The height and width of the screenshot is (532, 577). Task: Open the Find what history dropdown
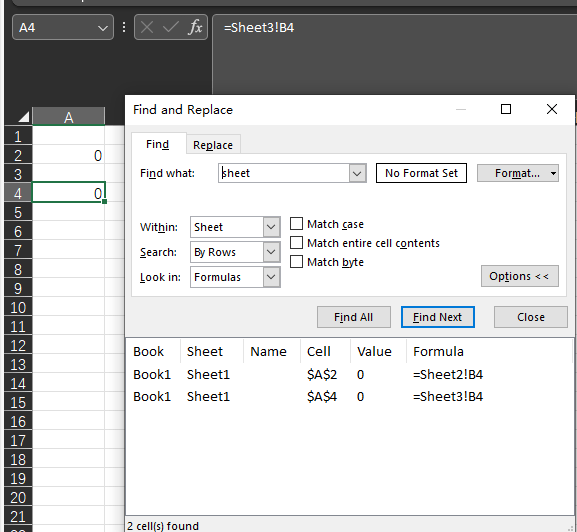(x=357, y=173)
